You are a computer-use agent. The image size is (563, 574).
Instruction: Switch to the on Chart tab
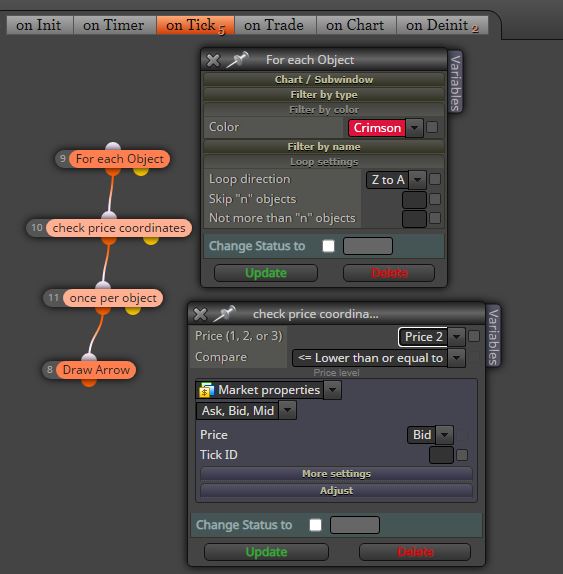356,25
